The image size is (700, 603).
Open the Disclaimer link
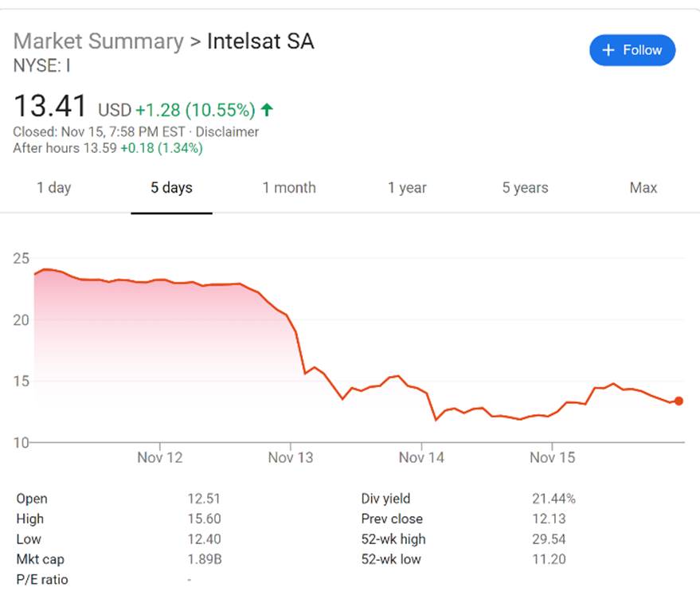coord(227,132)
